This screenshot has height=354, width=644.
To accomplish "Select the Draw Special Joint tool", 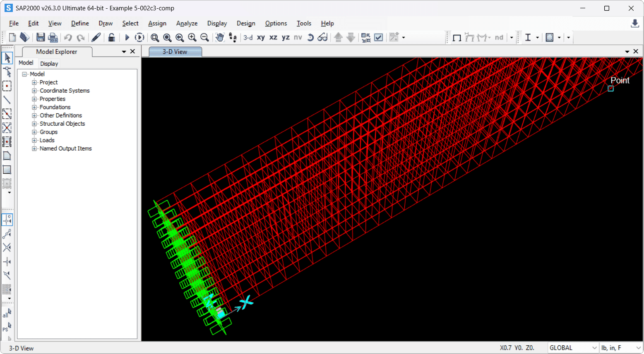I will [7, 86].
